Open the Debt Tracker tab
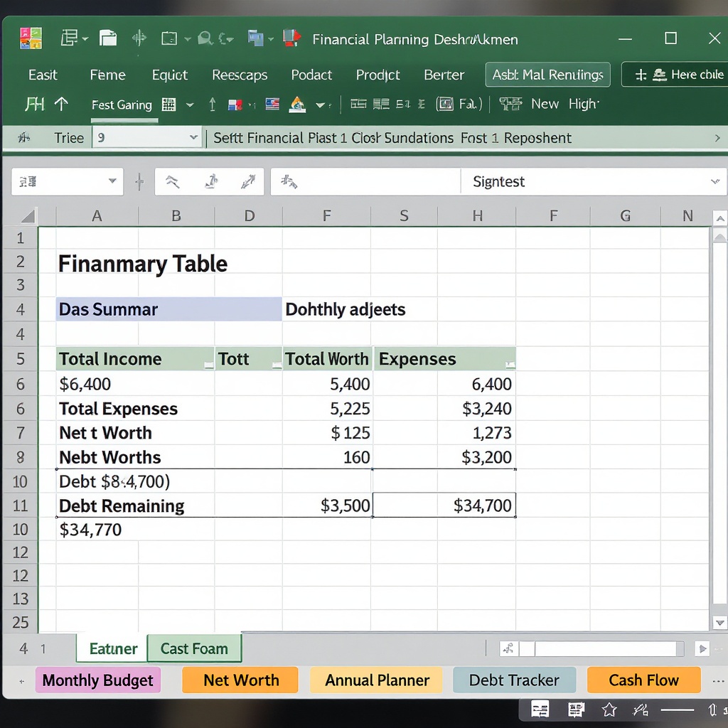 [514, 680]
